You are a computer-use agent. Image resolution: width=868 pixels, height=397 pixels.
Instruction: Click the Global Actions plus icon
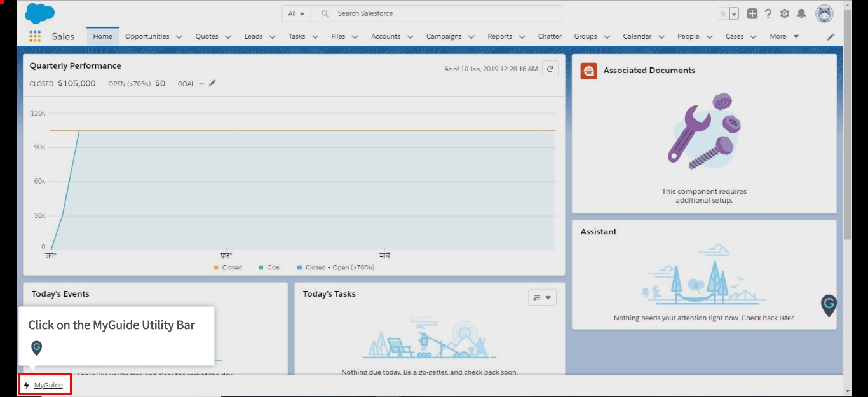tap(752, 13)
